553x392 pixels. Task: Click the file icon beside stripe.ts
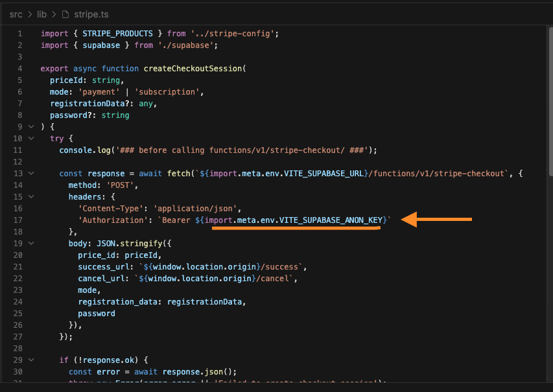pyautogui.click(x=65, y=14)
